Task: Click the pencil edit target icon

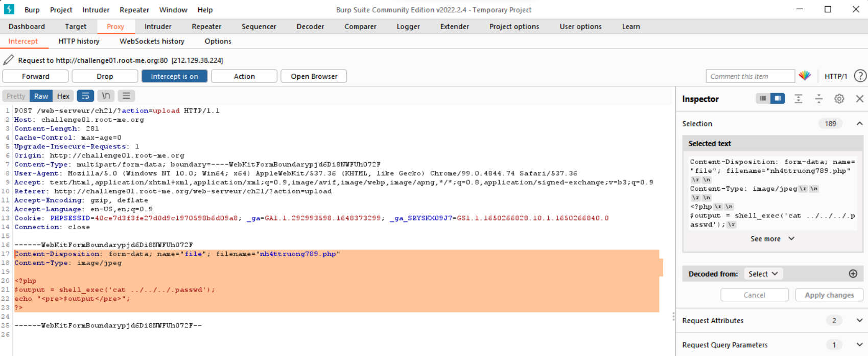Action: (8, 60)
